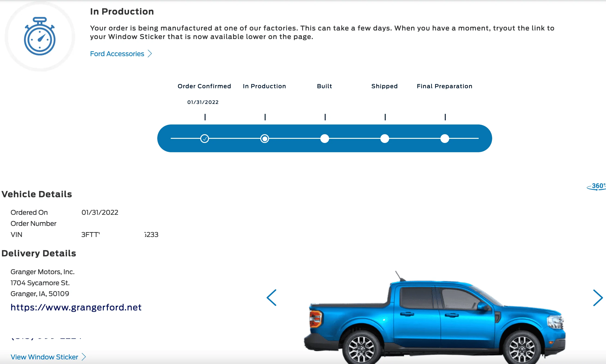Click the Order Number label
Image resolution: width=606 pixels, height=364 pixels.
[x=33, y=223]
